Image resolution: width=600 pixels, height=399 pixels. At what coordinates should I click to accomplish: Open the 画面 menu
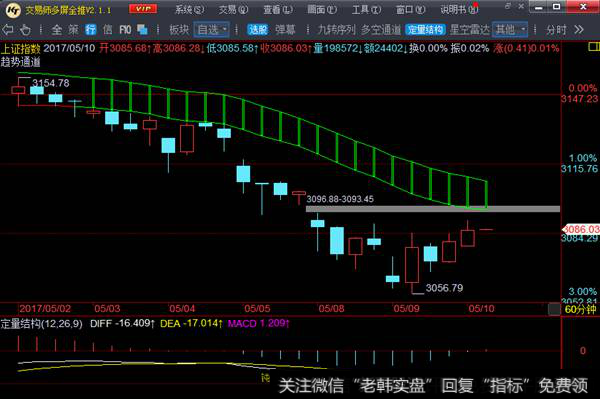tap(322, 10)
